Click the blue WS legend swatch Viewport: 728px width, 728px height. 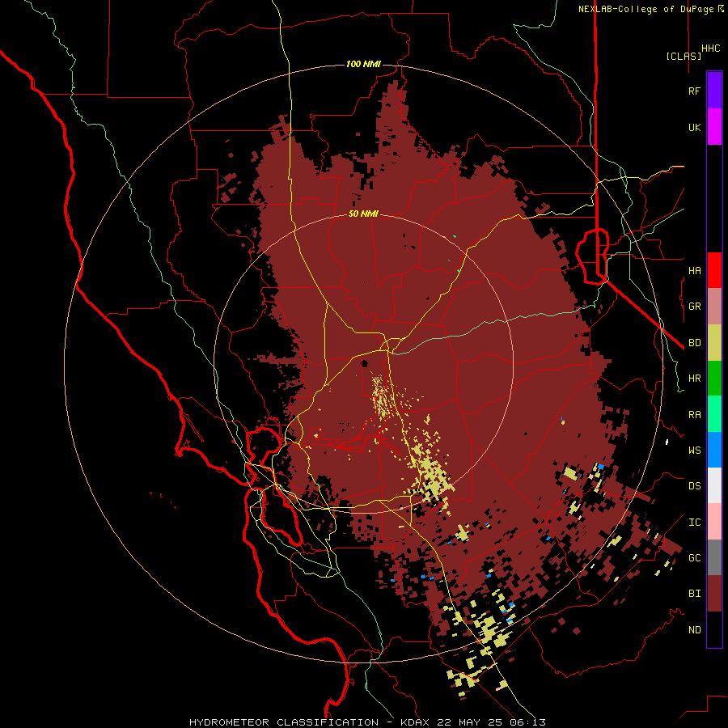(714, 450)
